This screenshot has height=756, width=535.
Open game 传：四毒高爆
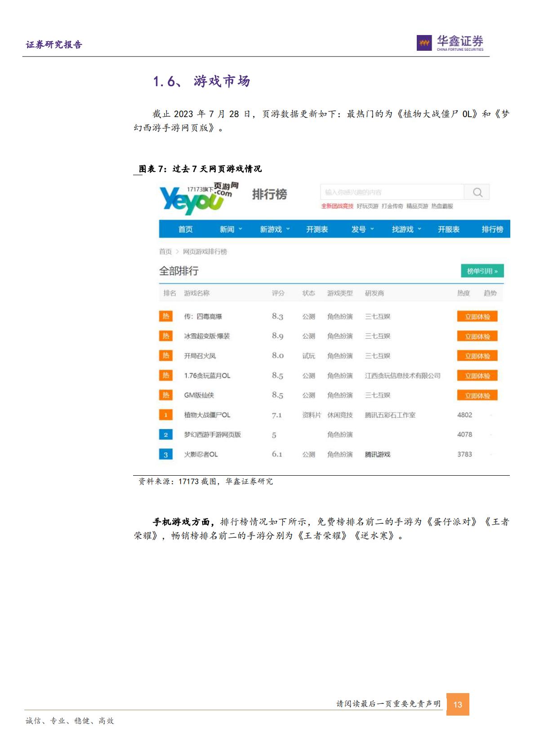point(203,317)
